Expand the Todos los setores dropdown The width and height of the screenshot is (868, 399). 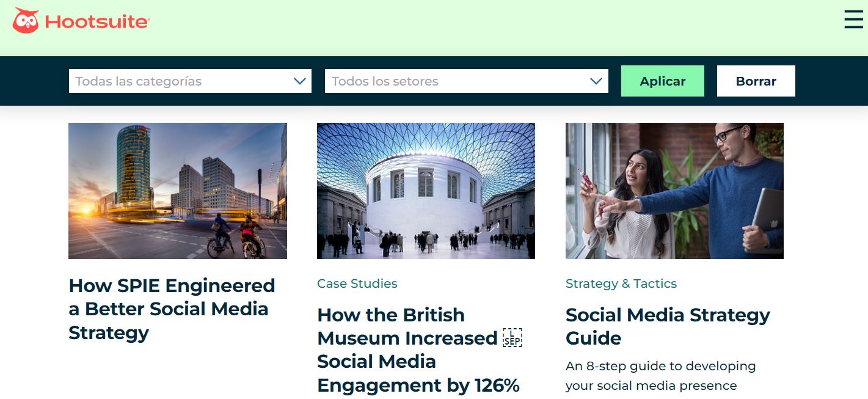458,81
